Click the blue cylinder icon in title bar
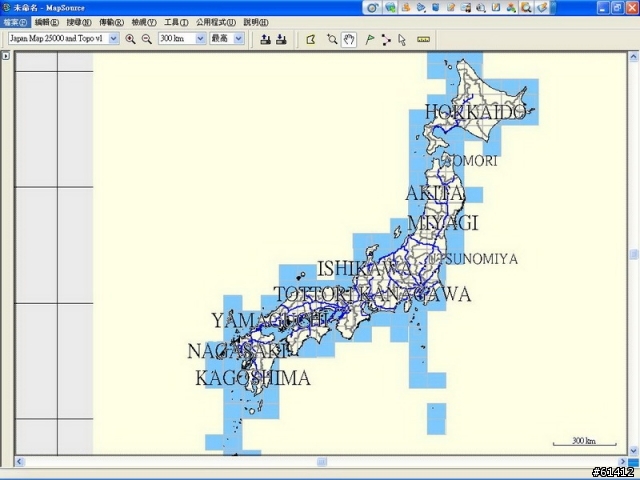Image resolution: width=640 pixels, height=480 pixels. pyautogui.click(x=436, y=7)
